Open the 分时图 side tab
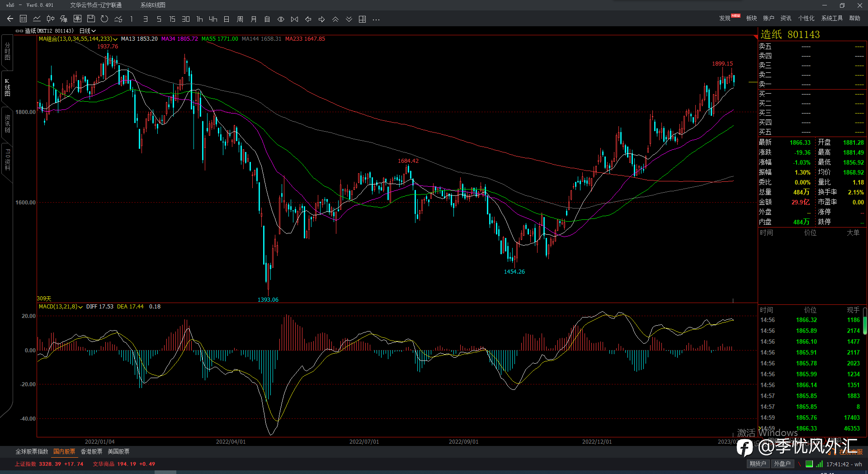 (7, 51)
